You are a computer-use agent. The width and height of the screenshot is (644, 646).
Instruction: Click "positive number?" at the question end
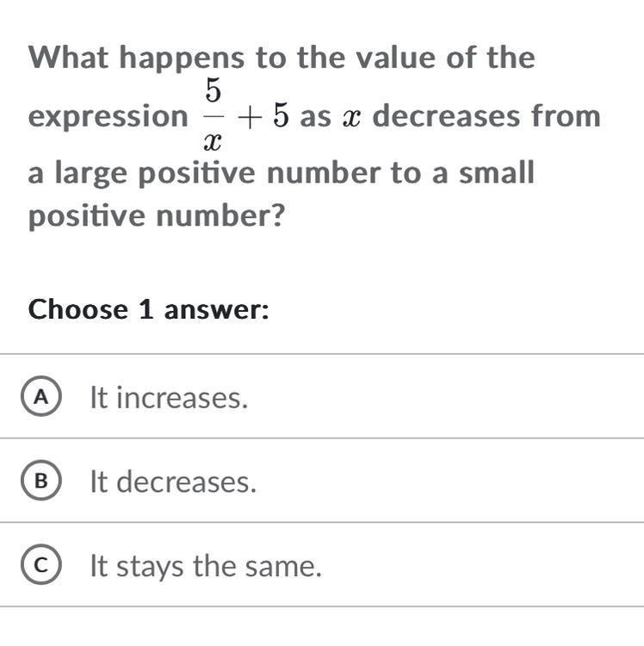pyautogui.click(x=157, y=216)
